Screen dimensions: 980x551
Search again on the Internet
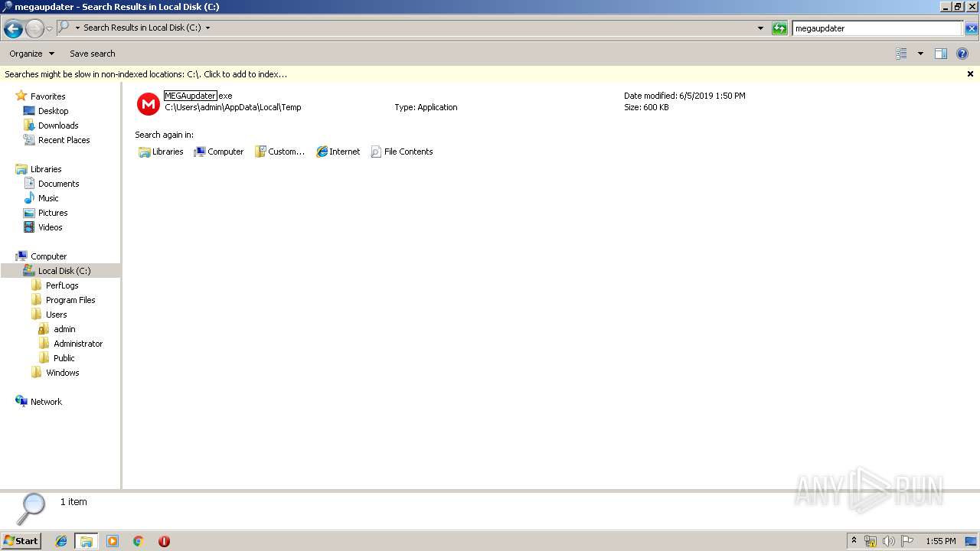click(338, 152)
